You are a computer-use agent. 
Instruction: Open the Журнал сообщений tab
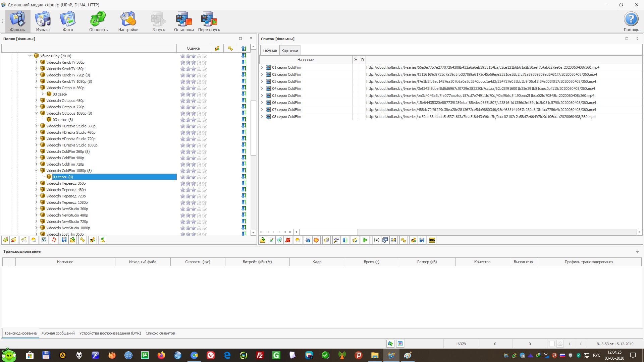point(58,333)
